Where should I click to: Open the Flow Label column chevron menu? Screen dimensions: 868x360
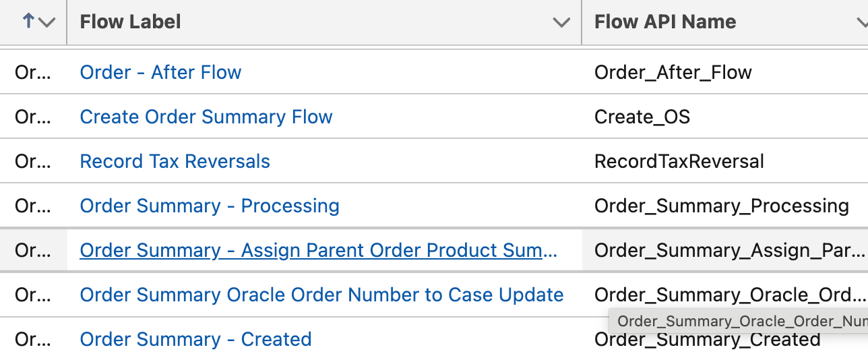561,22
